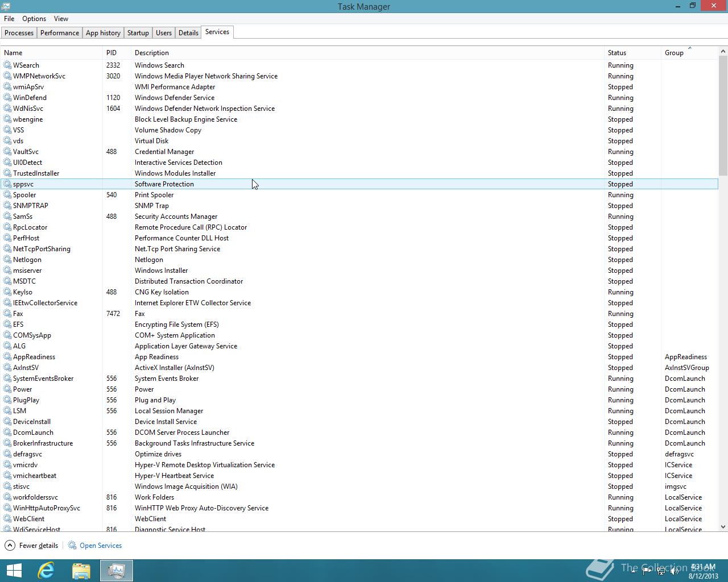Click the Task Manager title bar icon
This screenshot has width=728, height=582.
[6, 6]
